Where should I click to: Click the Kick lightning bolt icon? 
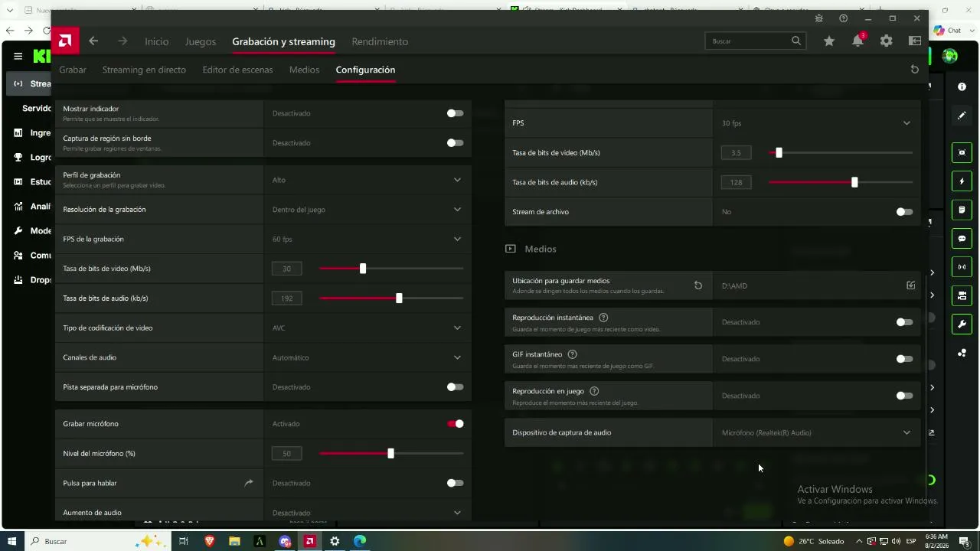click(x=962, y=181)
